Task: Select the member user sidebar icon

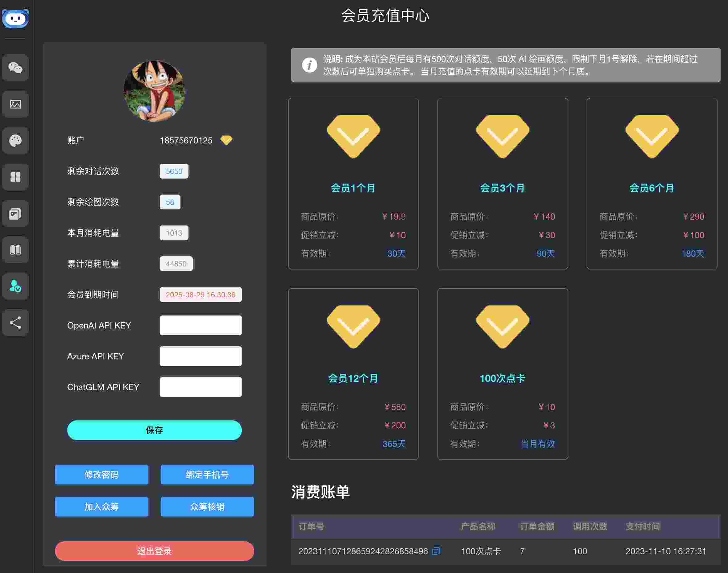Action: [x=15, y=286]
